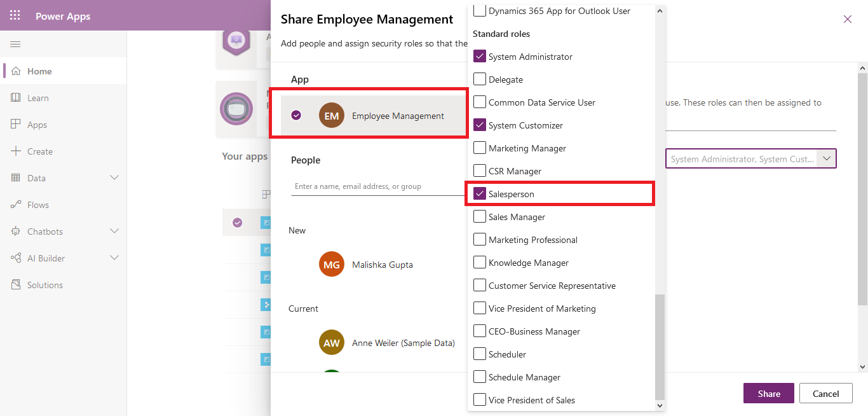Select the Employee Management app entry
The image size is (868, 416).
pos(374,115)
